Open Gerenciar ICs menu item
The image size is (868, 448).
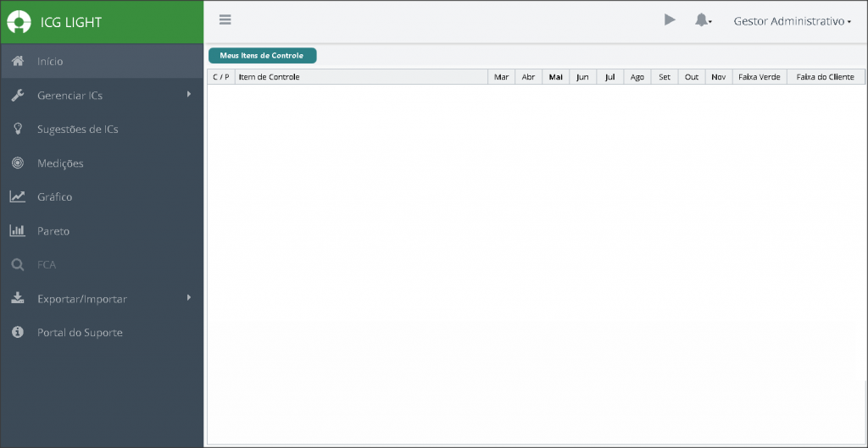click(x=102, y=95)
